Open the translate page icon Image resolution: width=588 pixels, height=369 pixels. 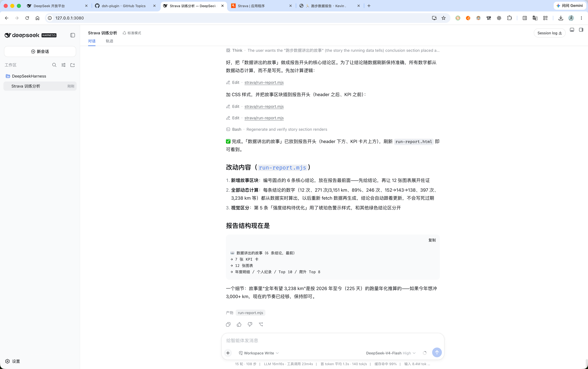pos(535,18)
